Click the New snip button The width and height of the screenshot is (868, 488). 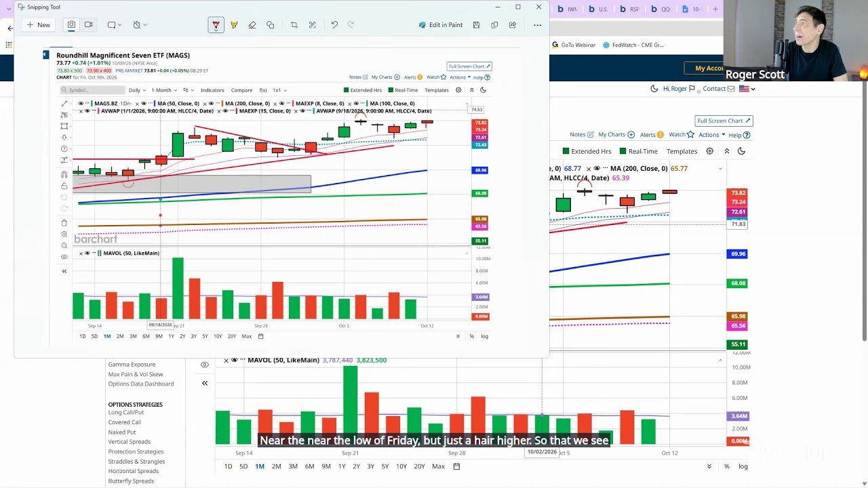[39, 25]
